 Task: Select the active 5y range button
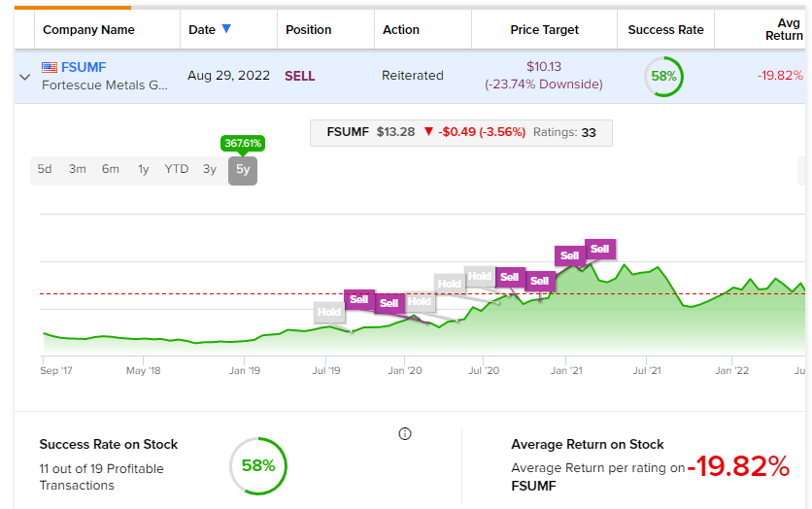tap(242, 170)
